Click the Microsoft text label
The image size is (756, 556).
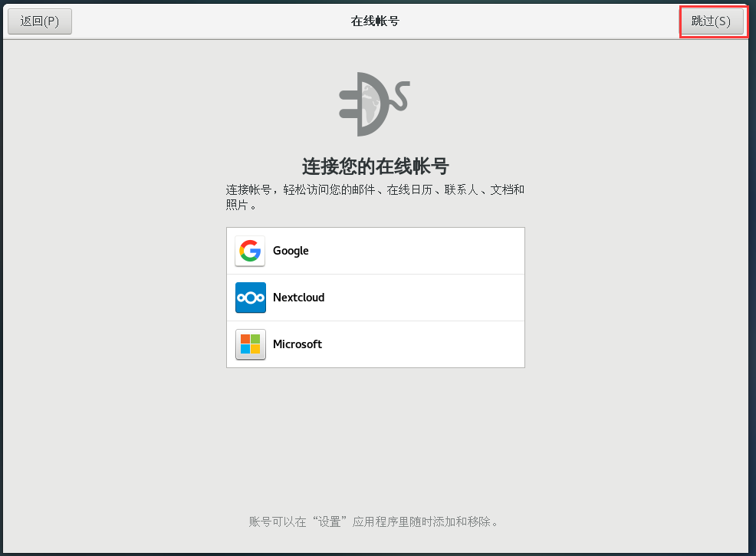(297, 344)
